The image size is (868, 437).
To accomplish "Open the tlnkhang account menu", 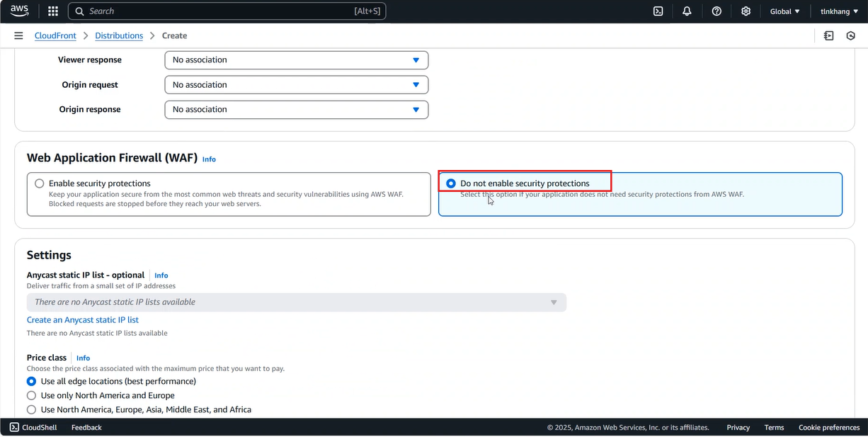I will click(838, 11).
